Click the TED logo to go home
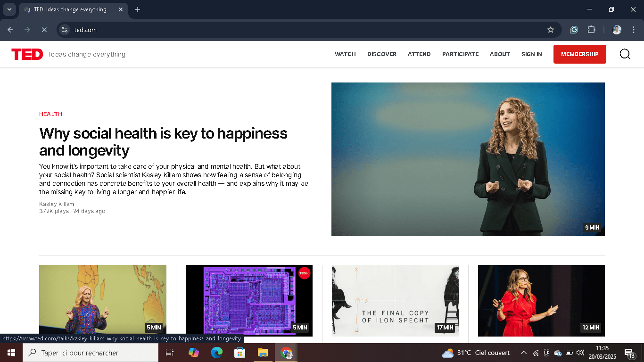Screen dimensions: 644x362 click(27, 54)
